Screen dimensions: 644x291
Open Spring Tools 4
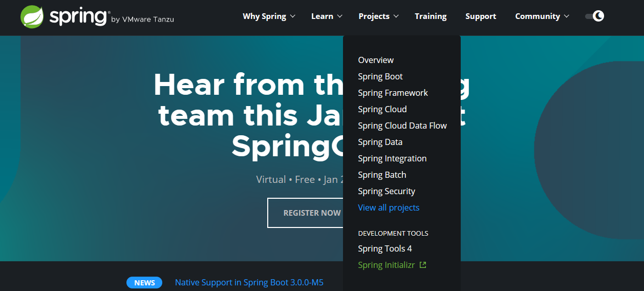point(385,248)
